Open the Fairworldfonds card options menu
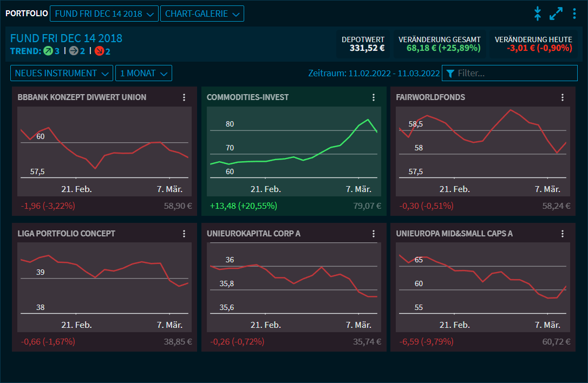 pos(563,97)
